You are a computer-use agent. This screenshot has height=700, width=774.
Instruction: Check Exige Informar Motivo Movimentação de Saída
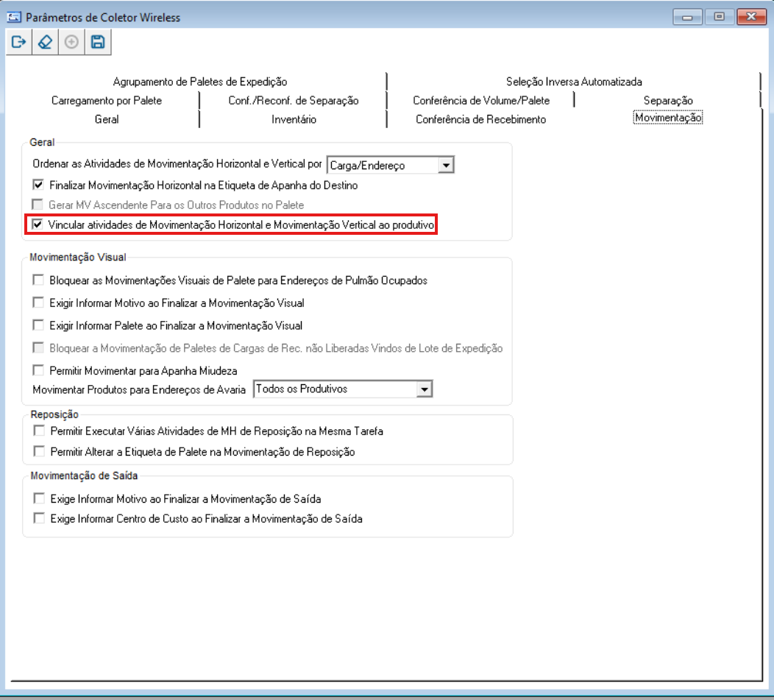(39, 498)
